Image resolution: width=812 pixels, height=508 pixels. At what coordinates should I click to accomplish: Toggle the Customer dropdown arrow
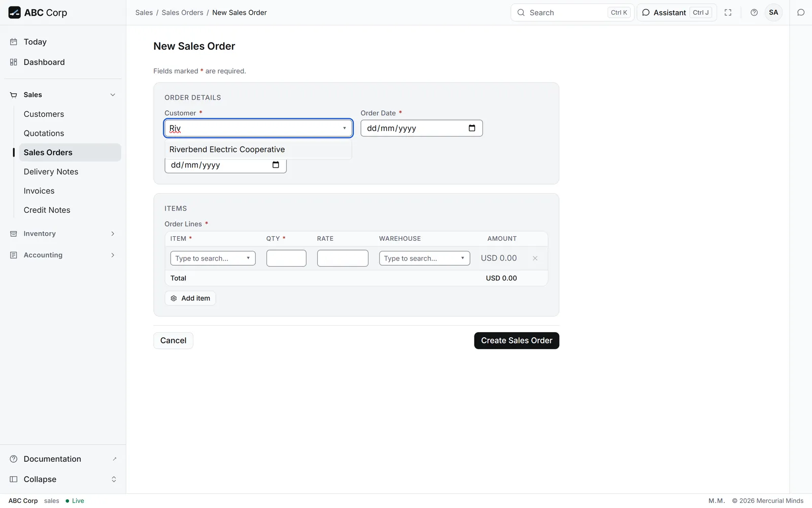[x=345, y=128]
